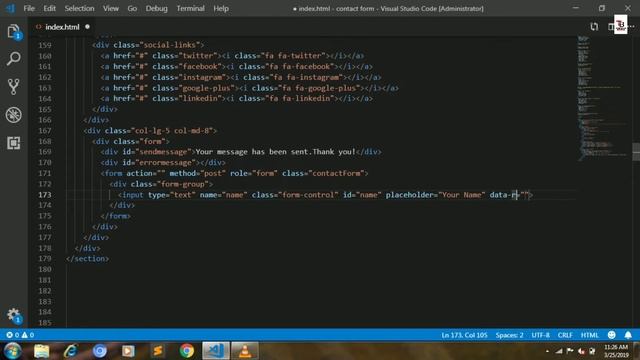This screenshot has height=360, width=640.
Task: Switch to VS Code taskbar button
Action: (x=216, y=351)
